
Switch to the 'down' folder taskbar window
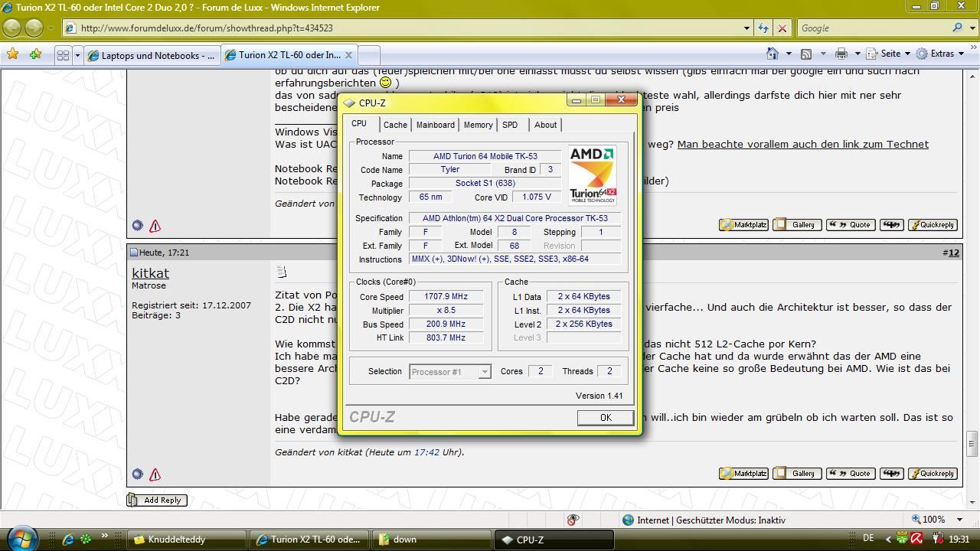click(431, 540)
